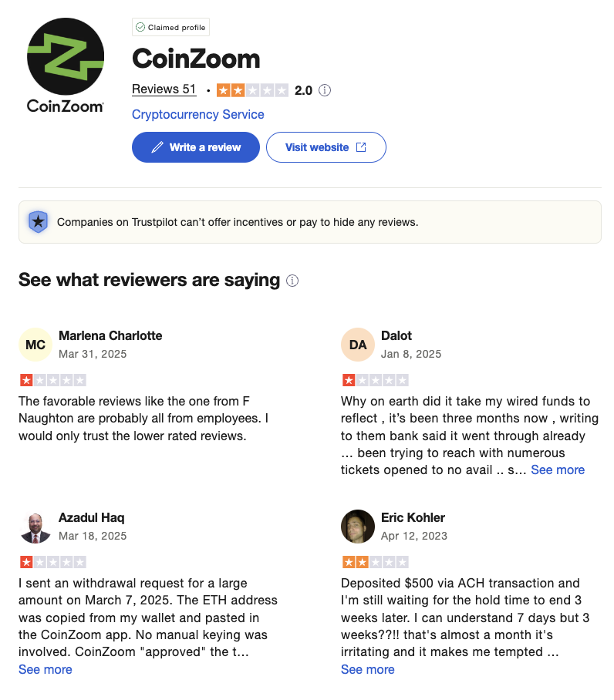614x700 pixels.
Task: Click the info icon next to reviewers heading
Action: pos(292,281)
